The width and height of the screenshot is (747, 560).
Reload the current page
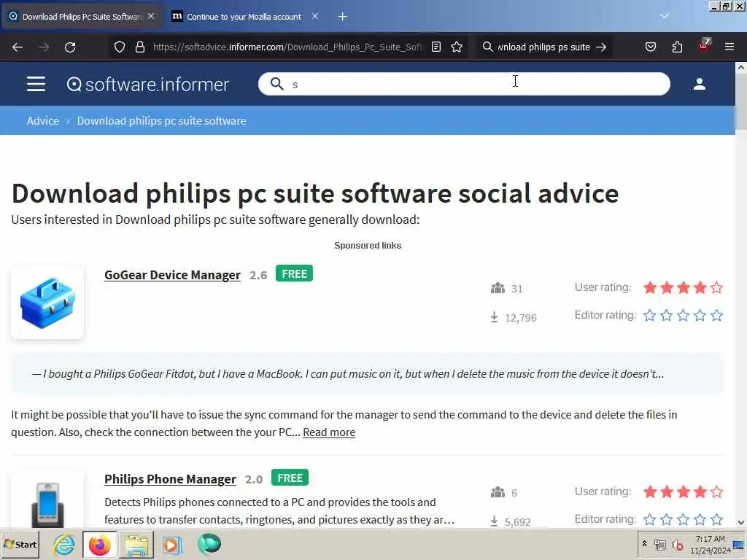pyautogui.click(x=70, y=47)
